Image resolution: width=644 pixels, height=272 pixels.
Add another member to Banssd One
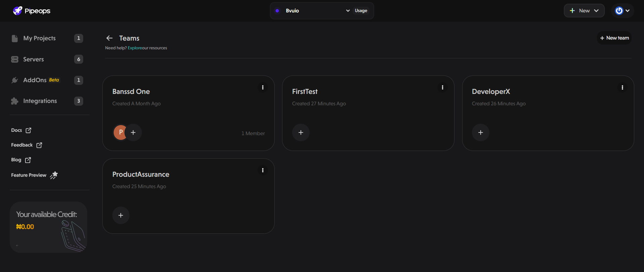tap(133, 132)
